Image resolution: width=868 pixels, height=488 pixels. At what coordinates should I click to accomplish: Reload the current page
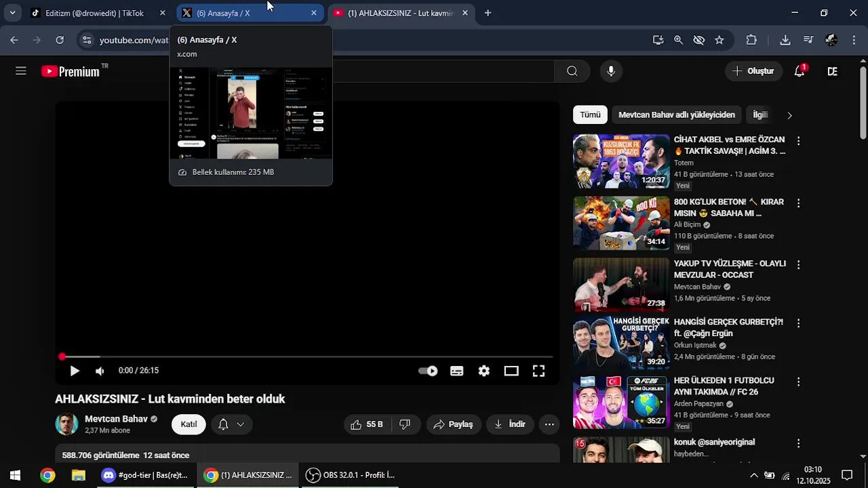pyautogui.click(x=60, y=40)
